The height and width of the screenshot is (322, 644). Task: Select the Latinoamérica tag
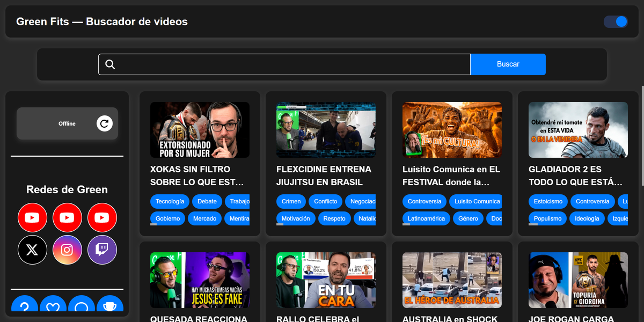tap(426, 219)
